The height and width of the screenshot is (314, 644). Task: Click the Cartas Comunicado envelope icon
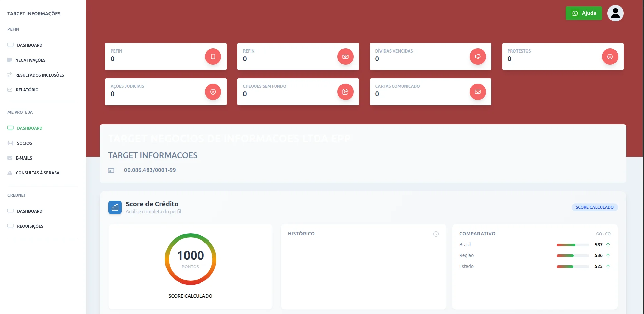coord(477,92)
